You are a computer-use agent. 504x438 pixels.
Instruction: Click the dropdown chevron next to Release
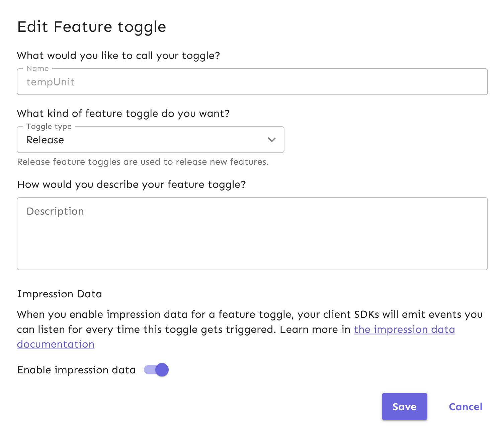click(x=271, y=140)
